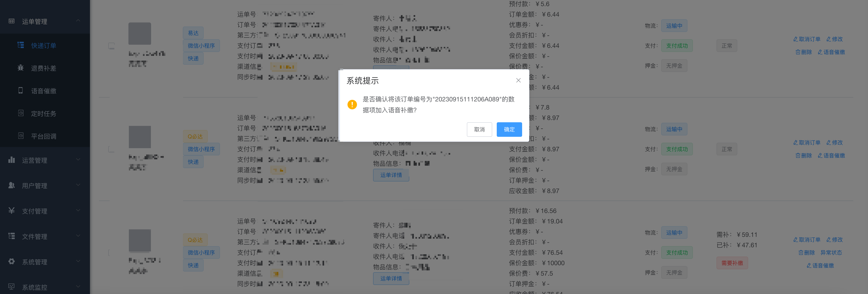The width and height of the screenshot is (868, 294).
Task: Expand the 用户管理 menu chevron
Action: [78, 185]
